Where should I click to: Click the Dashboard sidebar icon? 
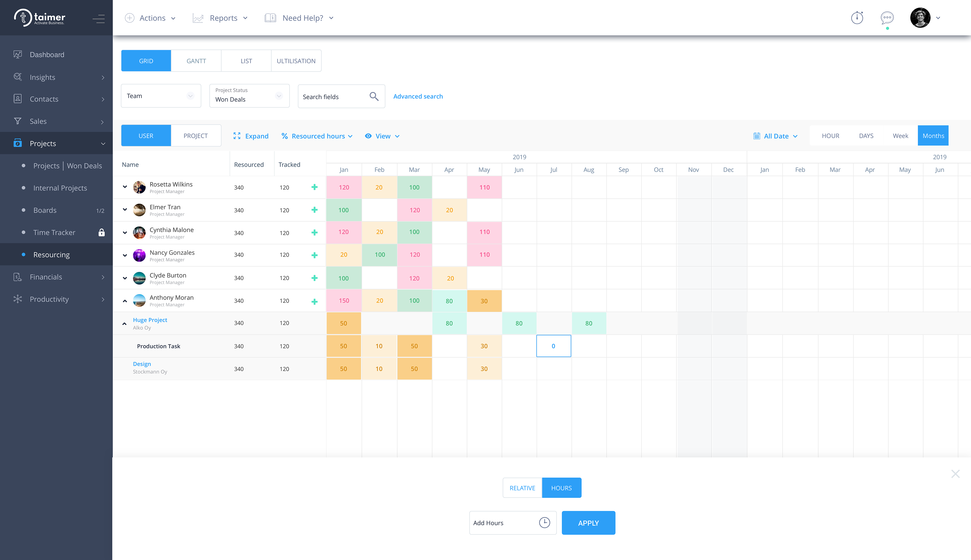coord(18,54)
